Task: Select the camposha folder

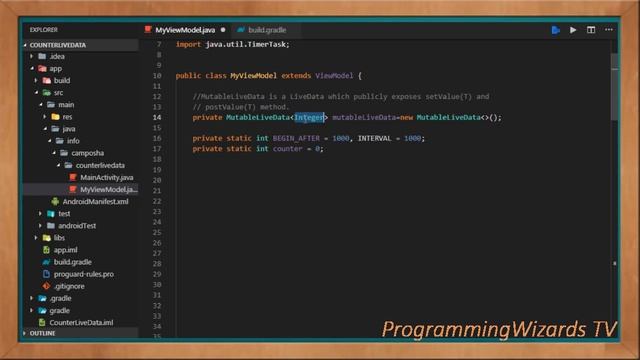Action: pos(87,153)
